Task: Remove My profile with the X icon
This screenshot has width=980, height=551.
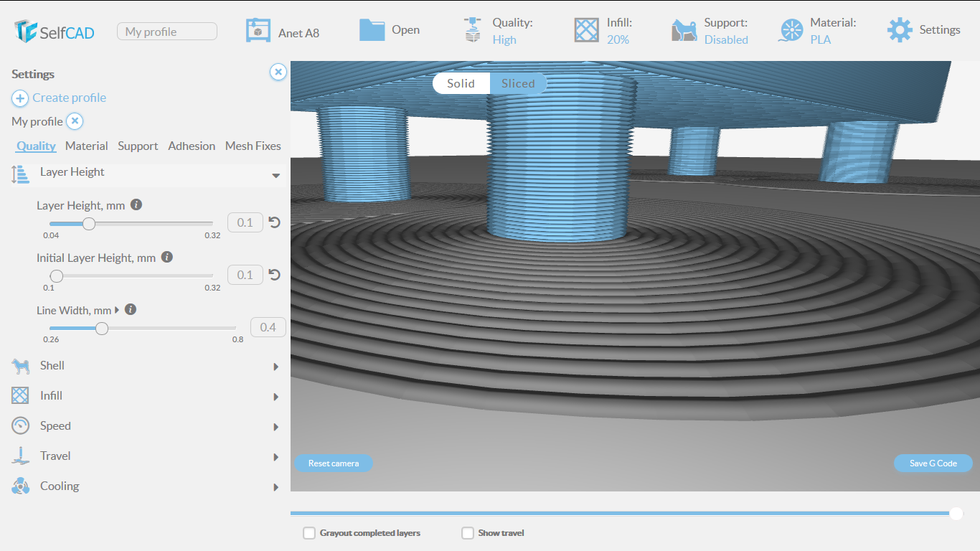Action: tap(75, 121)
